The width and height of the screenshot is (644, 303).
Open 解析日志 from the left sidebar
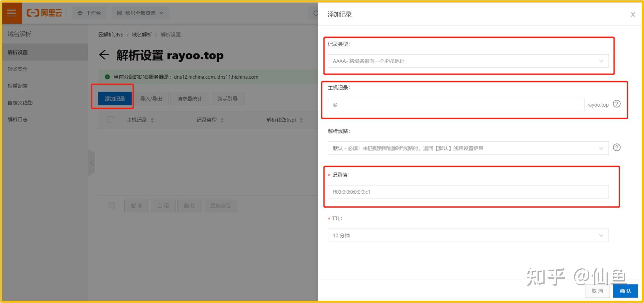point(18,119)
